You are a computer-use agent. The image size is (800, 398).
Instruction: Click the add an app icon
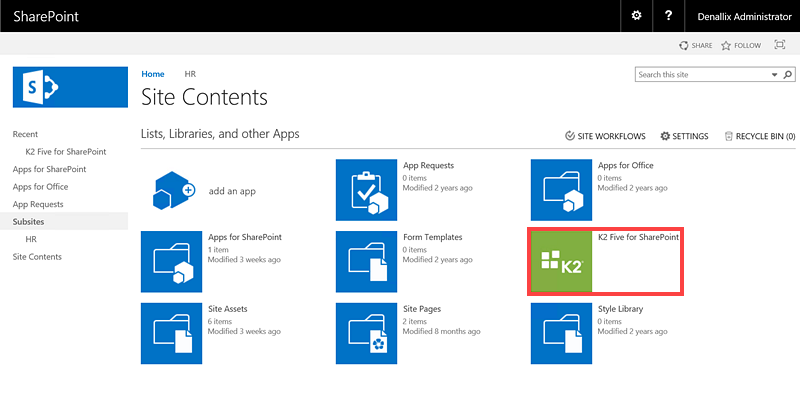(173, 190)
